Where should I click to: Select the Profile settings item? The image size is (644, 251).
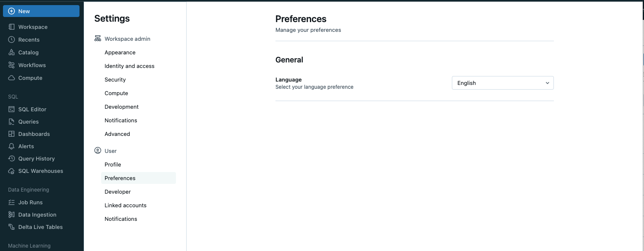click(113, 164)
